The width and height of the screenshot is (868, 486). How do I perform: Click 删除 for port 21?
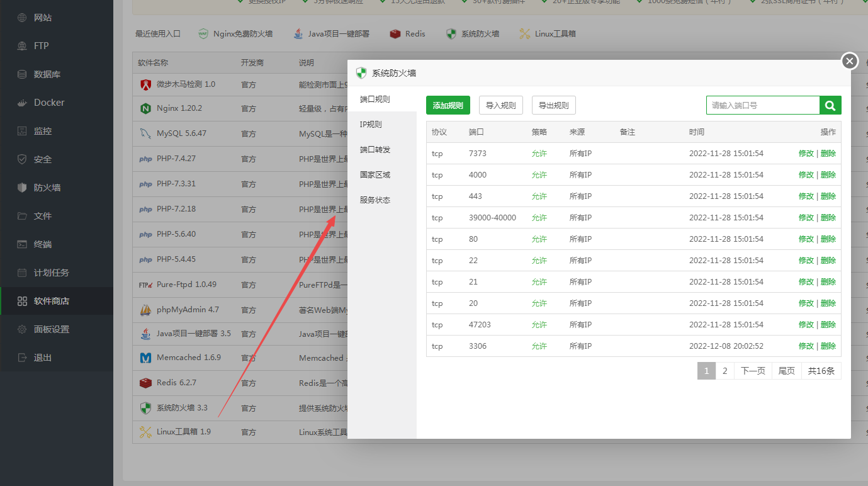828,282
